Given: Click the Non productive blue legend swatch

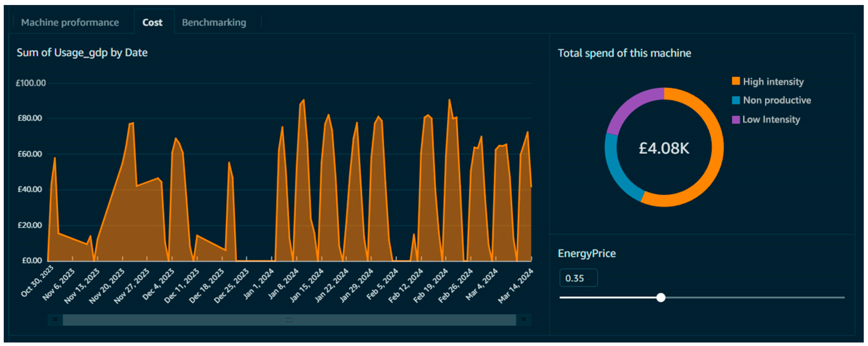Looking at the screenshot, I should (736, 100).
